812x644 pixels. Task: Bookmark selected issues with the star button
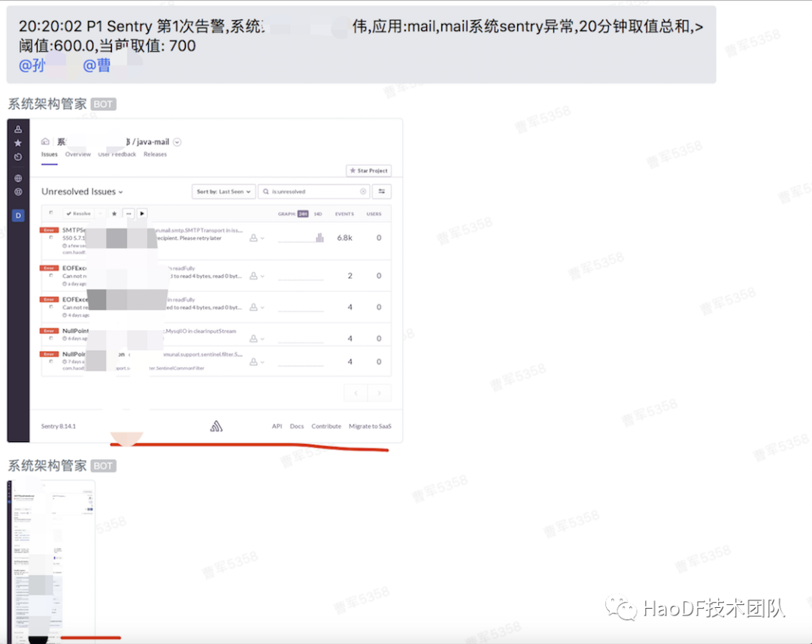click(114, 213)
